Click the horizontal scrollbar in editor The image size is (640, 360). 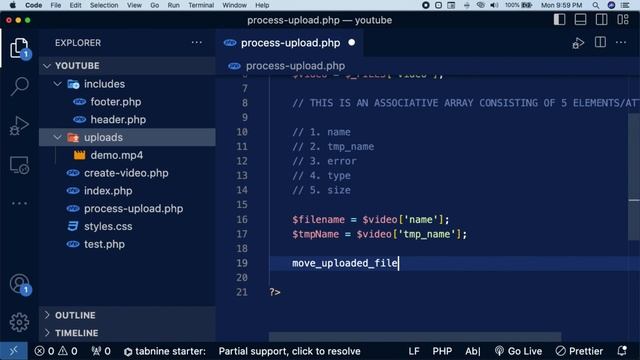[x=415, y=337]
